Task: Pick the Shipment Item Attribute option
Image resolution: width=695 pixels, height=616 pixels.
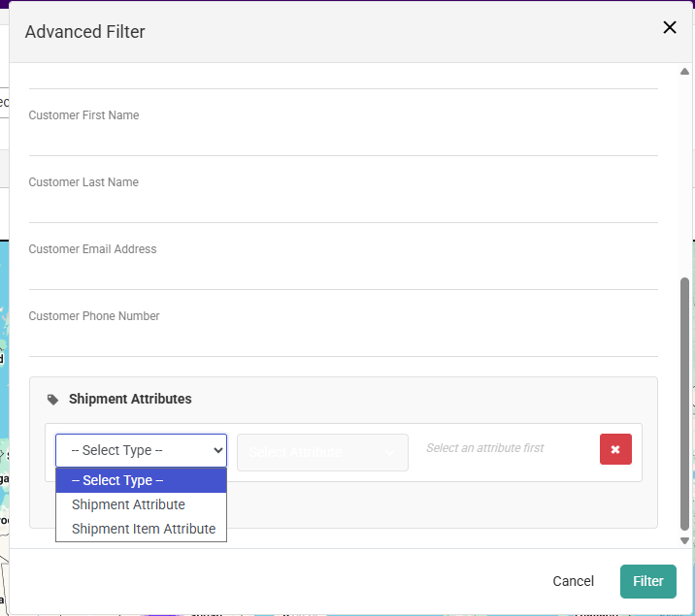Action: pos(141,529)
